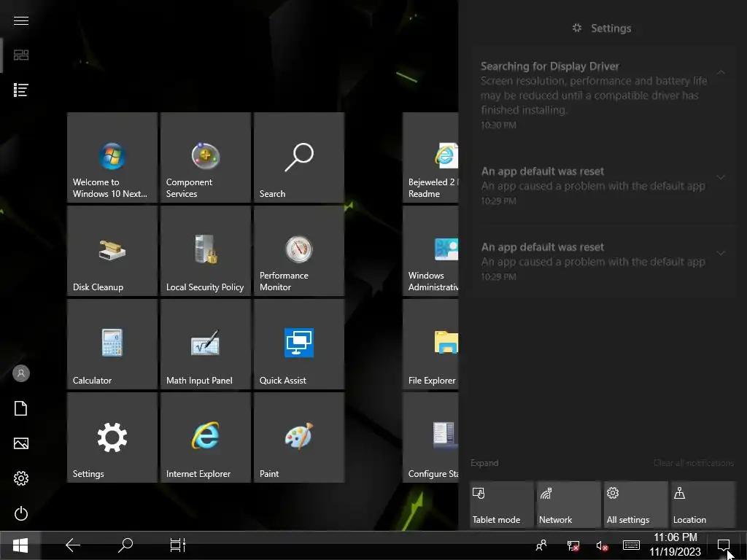This screenshot has width=747, height=560.
Task: Open the Search tile
Action: click(298, 157)
